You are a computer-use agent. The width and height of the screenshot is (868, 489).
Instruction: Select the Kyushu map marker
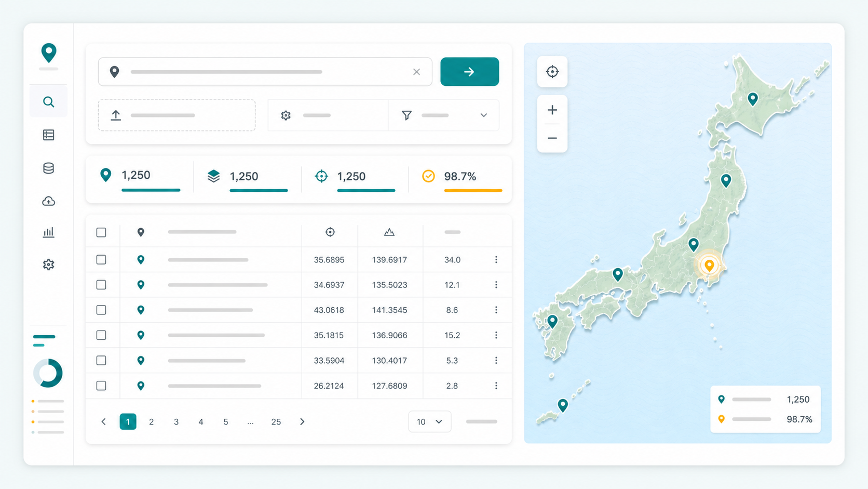tap(552, 322)
